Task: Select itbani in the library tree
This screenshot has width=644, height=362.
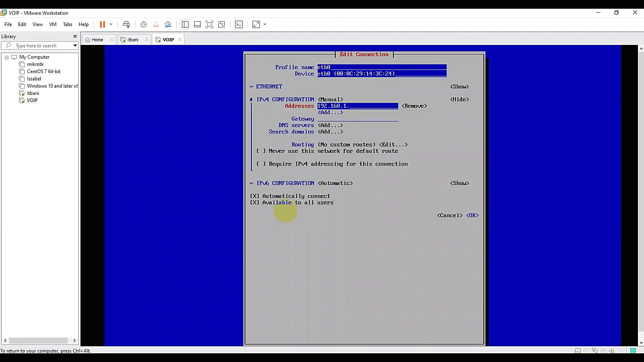Action: (33, 93)
